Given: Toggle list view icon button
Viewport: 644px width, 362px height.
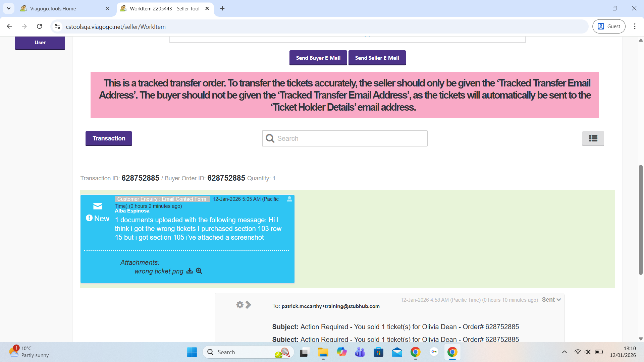Looking at the screenshot, I should 593,138.
